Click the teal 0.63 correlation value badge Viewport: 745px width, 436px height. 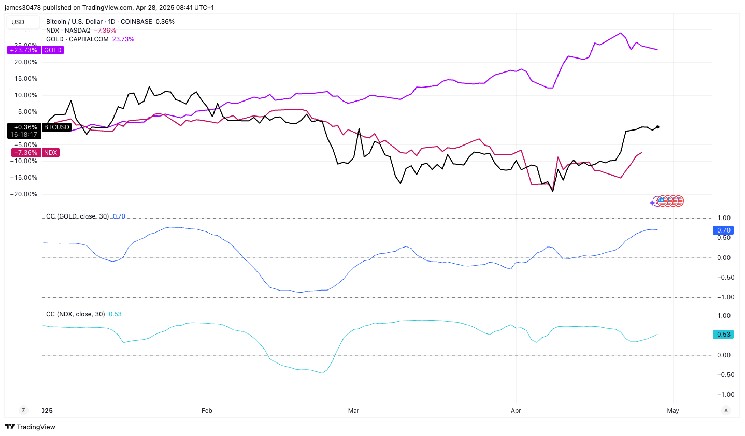(x=723, y=334)
